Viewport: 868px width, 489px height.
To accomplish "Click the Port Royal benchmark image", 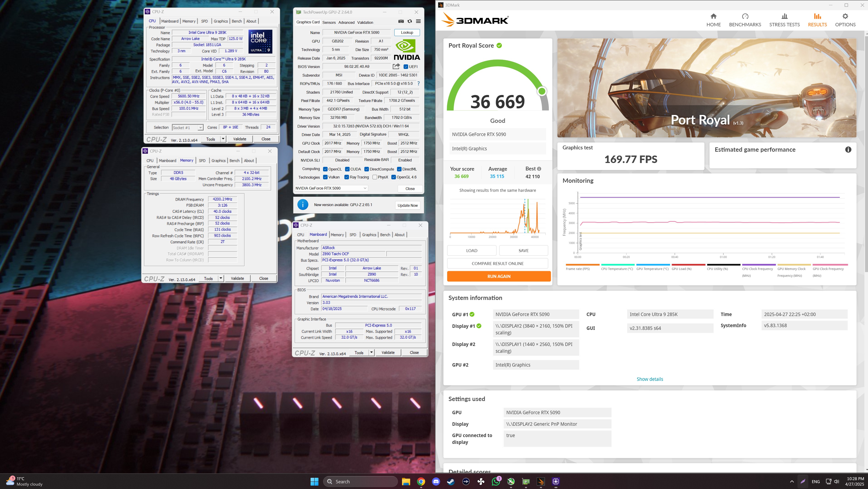I will (x=707, y=88).
